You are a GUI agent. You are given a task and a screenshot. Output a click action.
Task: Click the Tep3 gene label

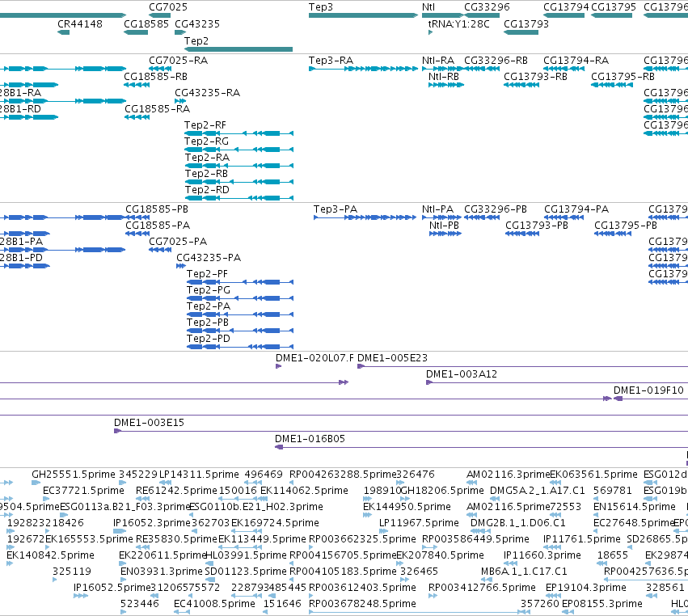[321, 7]
